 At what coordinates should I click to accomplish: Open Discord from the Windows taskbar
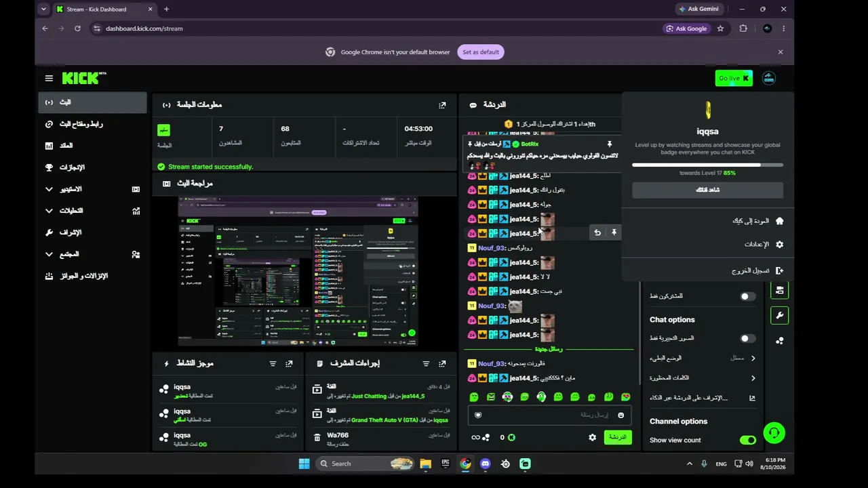485,464
